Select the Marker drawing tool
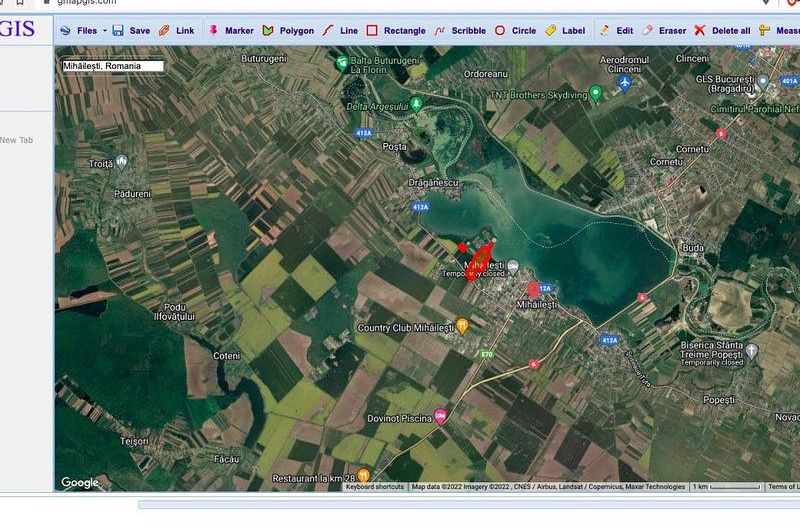Viewport: 800px width, 527px height. [x=231, y=31]
